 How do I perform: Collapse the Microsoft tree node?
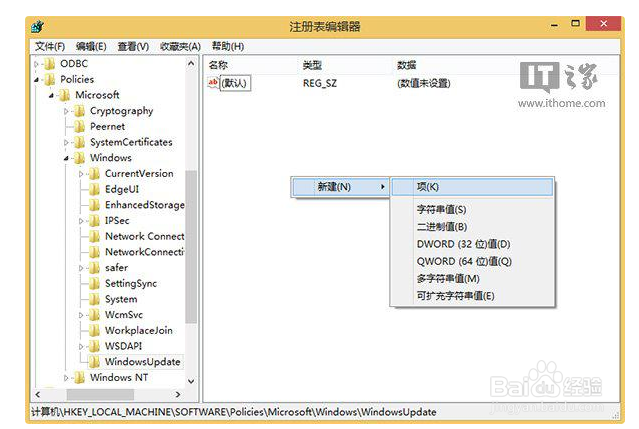(x=51, y=96)
